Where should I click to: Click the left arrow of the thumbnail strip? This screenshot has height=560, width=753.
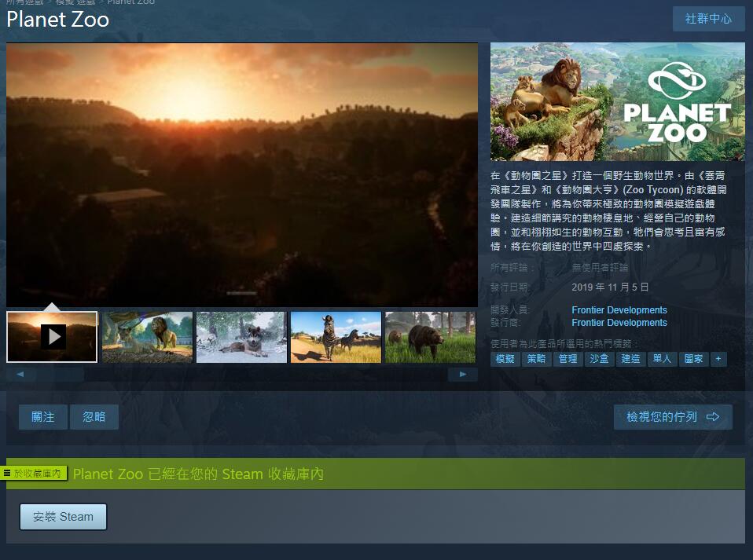pyautogui.click(x=20, y=375)
